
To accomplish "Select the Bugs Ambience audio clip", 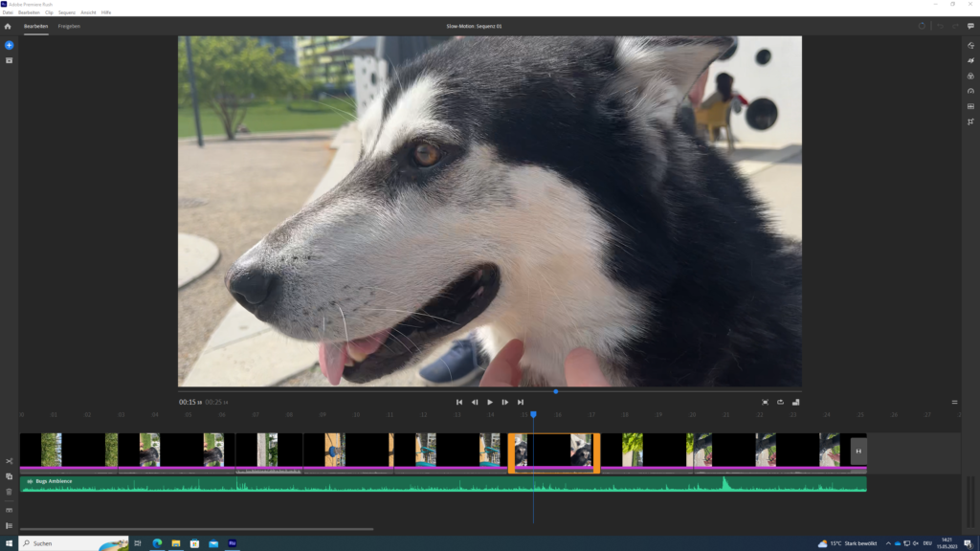I will (x=383, y=484).
